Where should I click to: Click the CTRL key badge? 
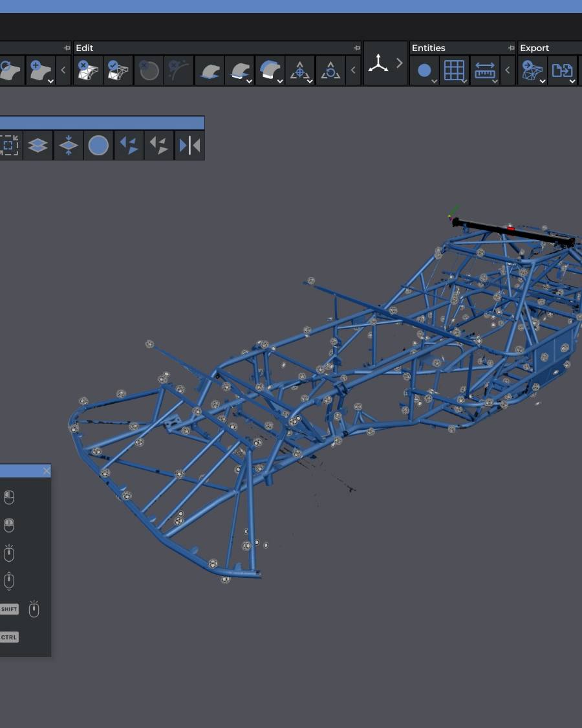pos(9,637)
